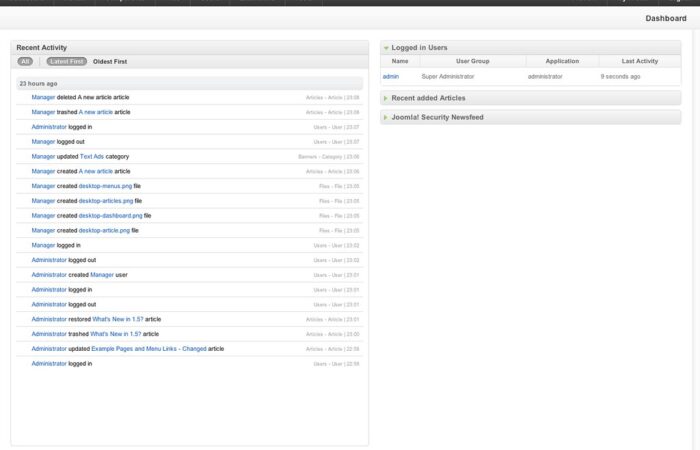
Task: Click the Last Activity column header
Action: click(638, 61)
